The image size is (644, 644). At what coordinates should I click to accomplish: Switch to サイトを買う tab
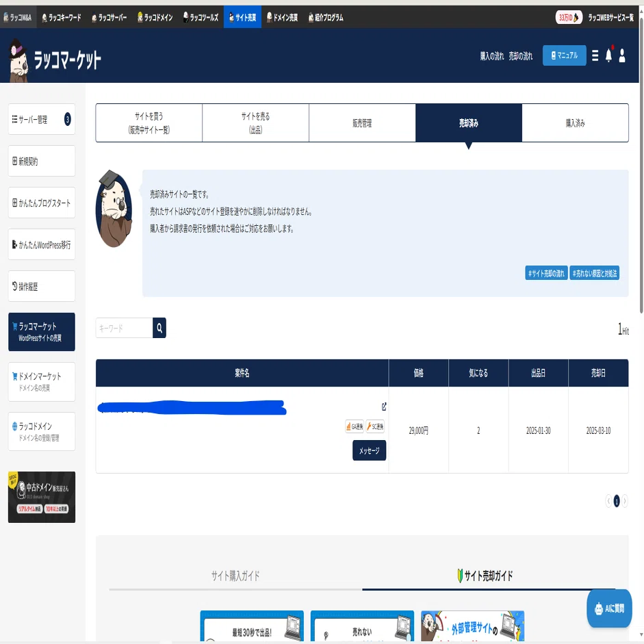pyautogui.click(x=149, y=123)
